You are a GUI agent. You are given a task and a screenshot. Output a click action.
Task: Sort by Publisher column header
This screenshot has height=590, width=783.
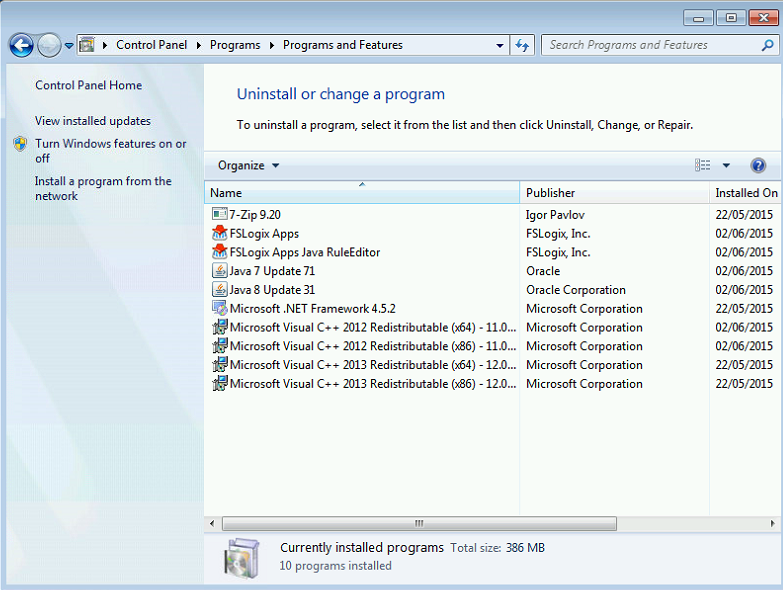pyautogui.click(x=614, y=193)
